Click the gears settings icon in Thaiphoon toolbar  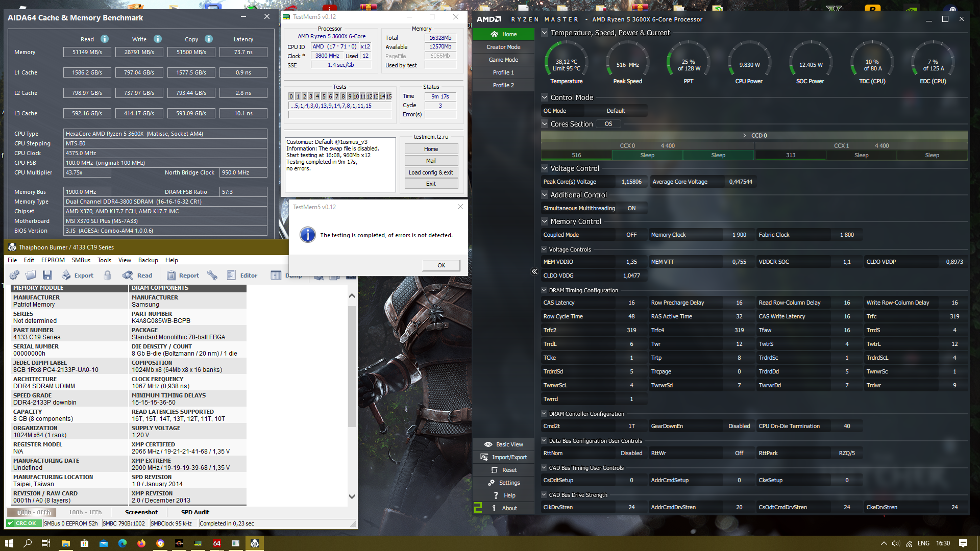(x=14, y=275)
